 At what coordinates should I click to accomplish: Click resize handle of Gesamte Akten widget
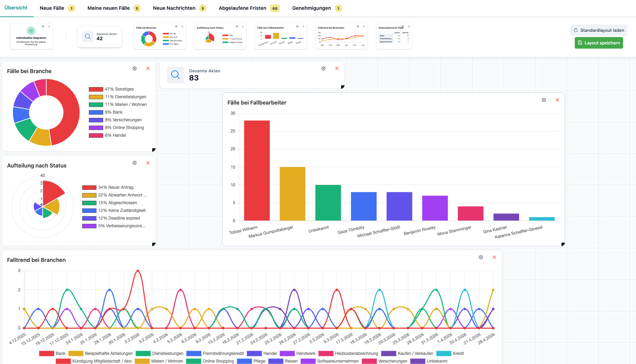(342, 87)
